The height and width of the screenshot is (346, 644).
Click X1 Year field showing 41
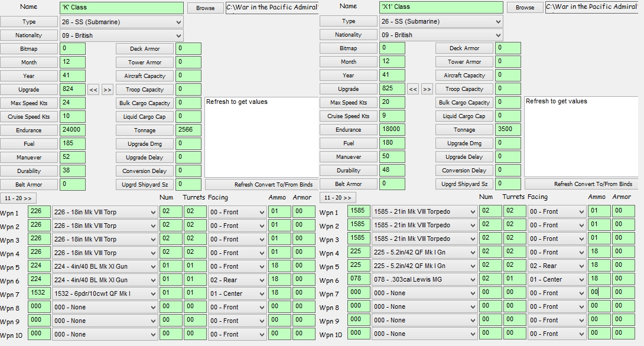click(392, 75)
